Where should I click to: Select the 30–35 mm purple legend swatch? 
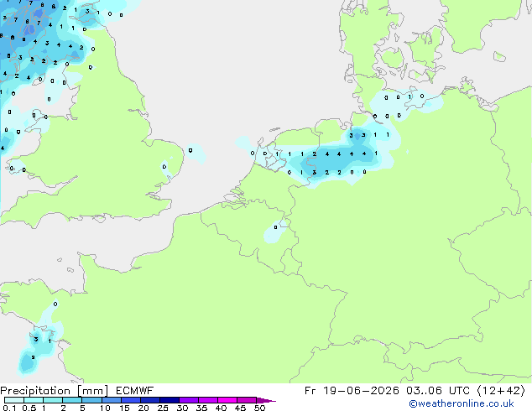tap(188, 400)
